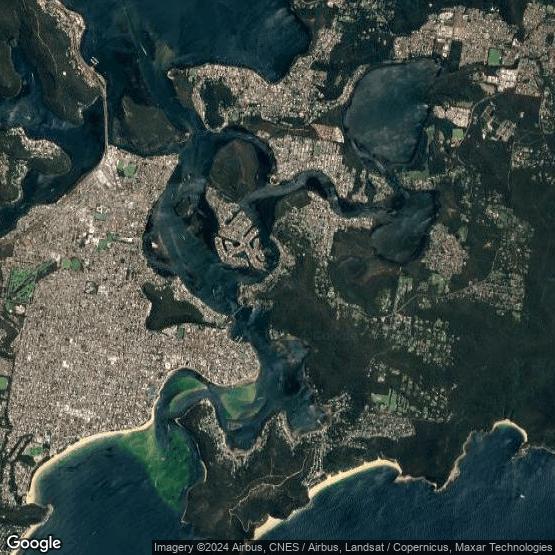This screenshot has width=555, height=555.
Task: Select the tiny white boat on the open ocean
Action: tap(522, 496)
